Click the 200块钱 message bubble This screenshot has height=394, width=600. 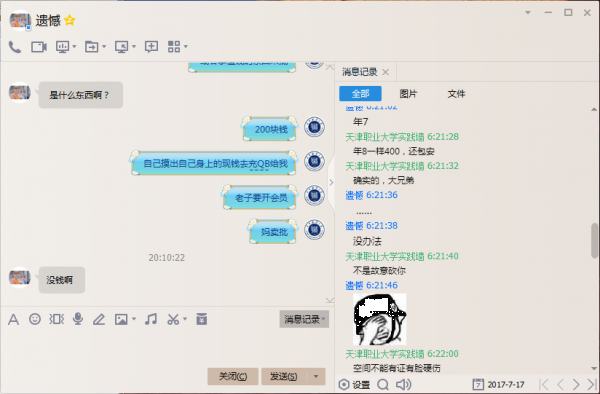(270, 129)
